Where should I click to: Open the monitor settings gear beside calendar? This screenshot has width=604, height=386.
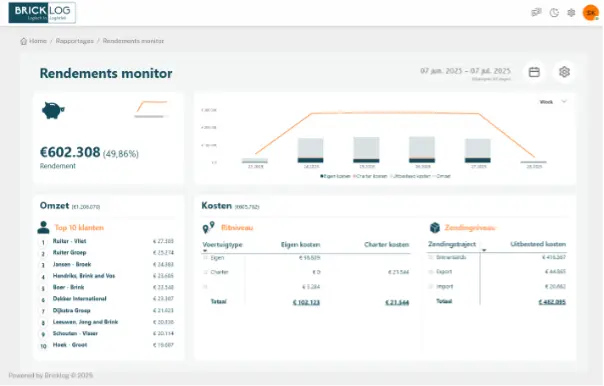[x=564, y=72]
